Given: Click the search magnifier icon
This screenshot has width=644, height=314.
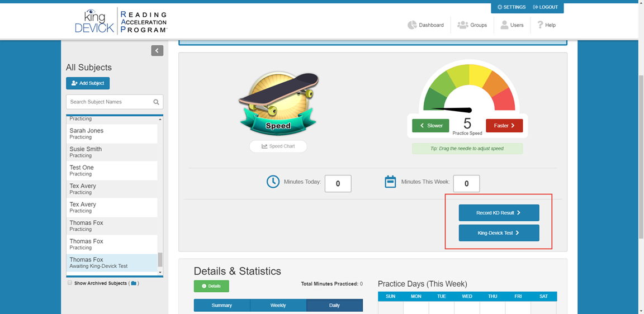Looking at the screenshot, I should click(156, 102).
